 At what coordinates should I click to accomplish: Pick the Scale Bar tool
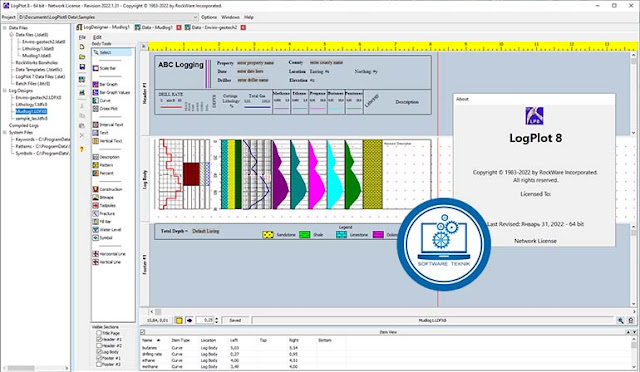(x=104, y=69)
